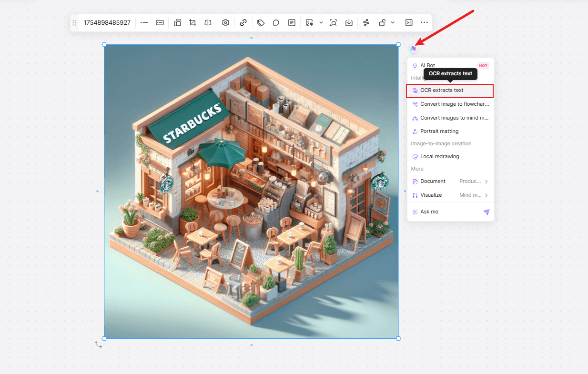
Task: Click the top connection dot above image
Action: pyautogui.click(x=252, y=38)
